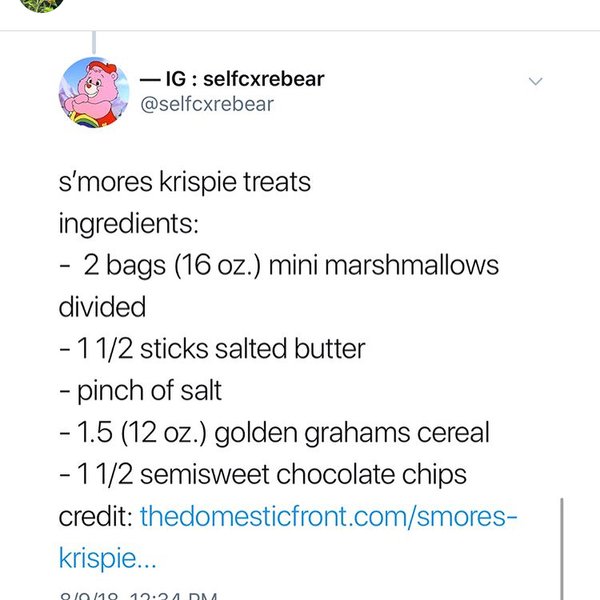Click the "credit:" label text
This screenshot has width=600, height=600.
click(95, 517)
